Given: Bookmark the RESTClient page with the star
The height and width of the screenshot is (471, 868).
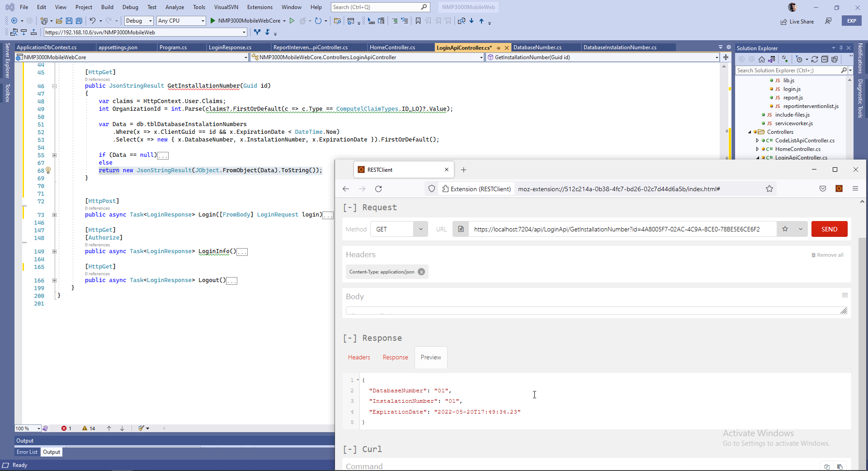Looking at the screenshot, I should (x=769, y=189).
